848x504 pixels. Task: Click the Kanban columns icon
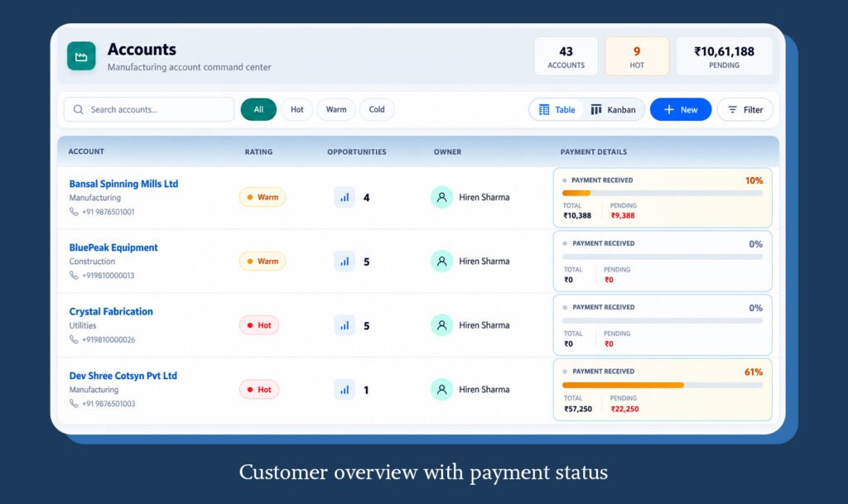pos(596,110)
